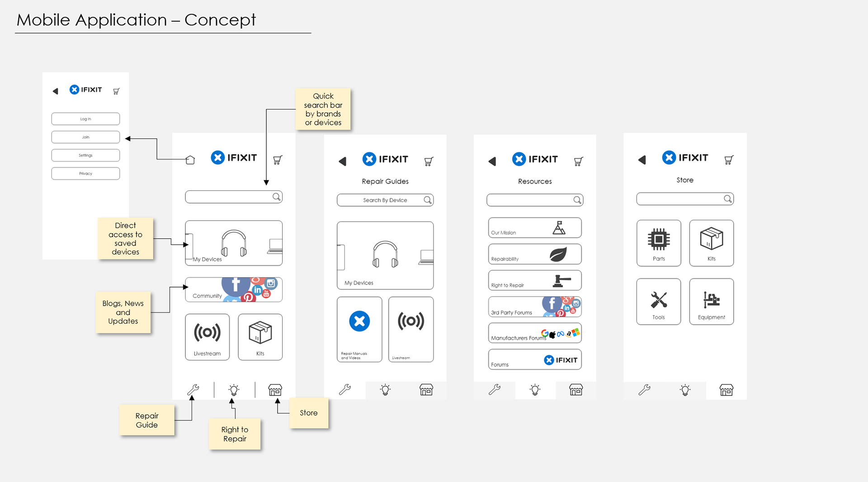This screenshot has width=868, height=482.
Task: Select store tab on Repair Guides screen
Action: tap(426, 390)
